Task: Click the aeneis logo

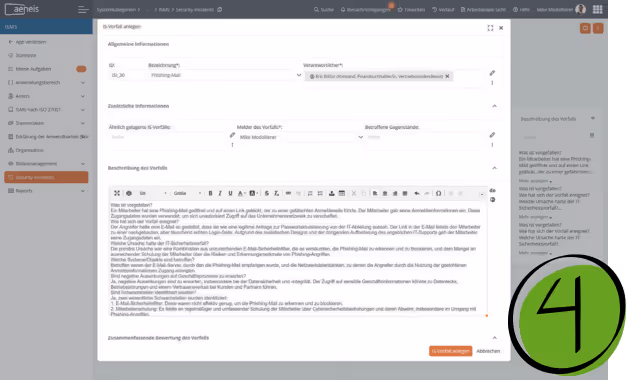Action: pos(22,9)
